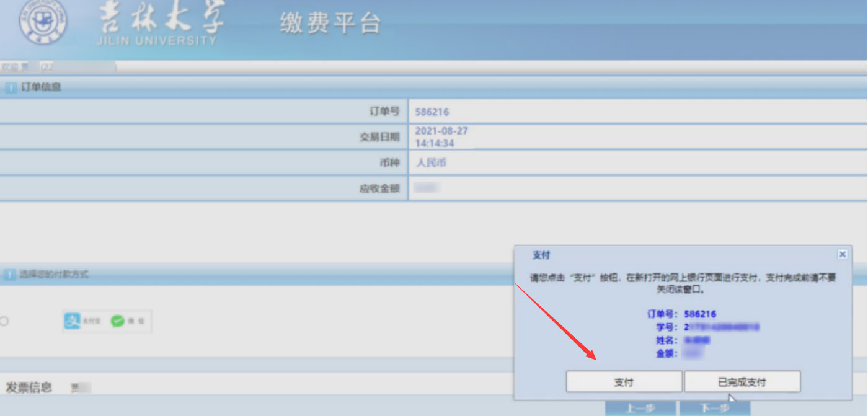The width and height of the screenshot is (868, 416).
Task: Click the WeChat (微信) payment icon
Action: point(118,321)
